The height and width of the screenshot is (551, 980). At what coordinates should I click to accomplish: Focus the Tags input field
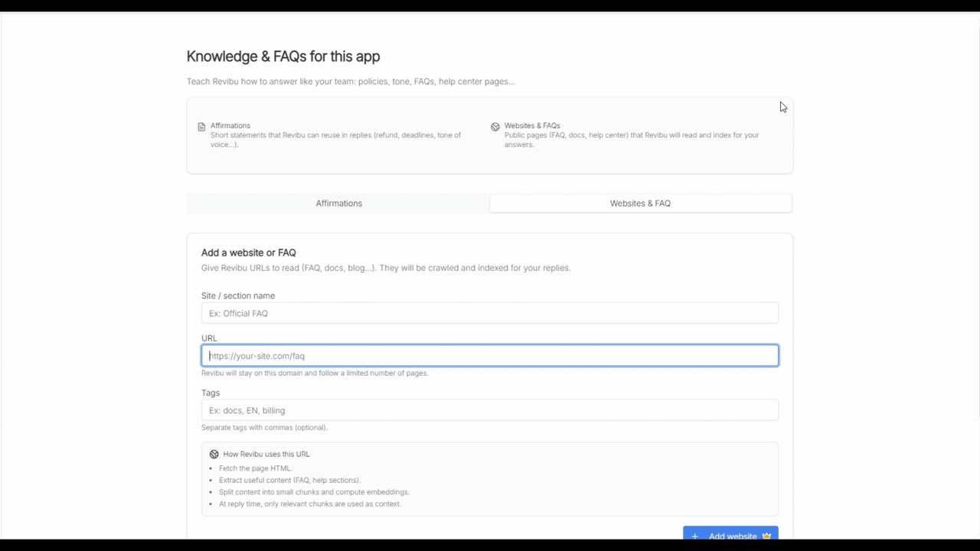tap(489, 410)
